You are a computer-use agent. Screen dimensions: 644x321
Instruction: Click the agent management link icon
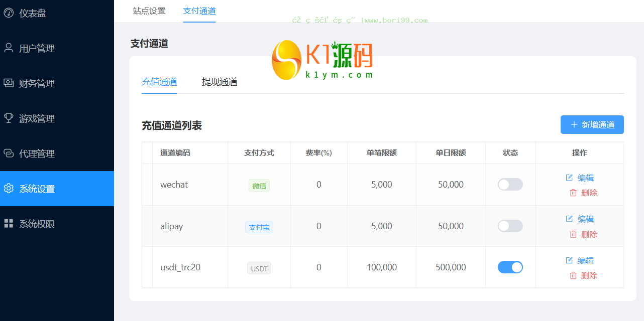[x=9, y=153]
